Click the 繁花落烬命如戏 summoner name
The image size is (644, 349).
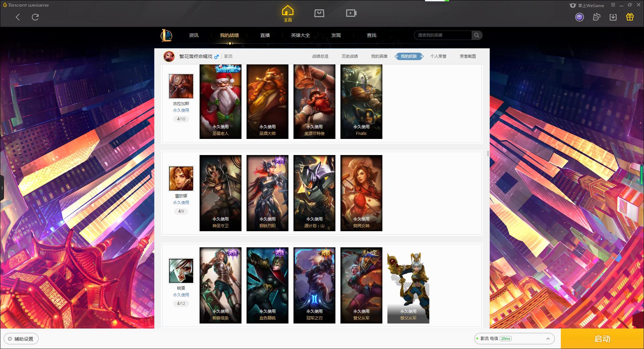point(196,56)
